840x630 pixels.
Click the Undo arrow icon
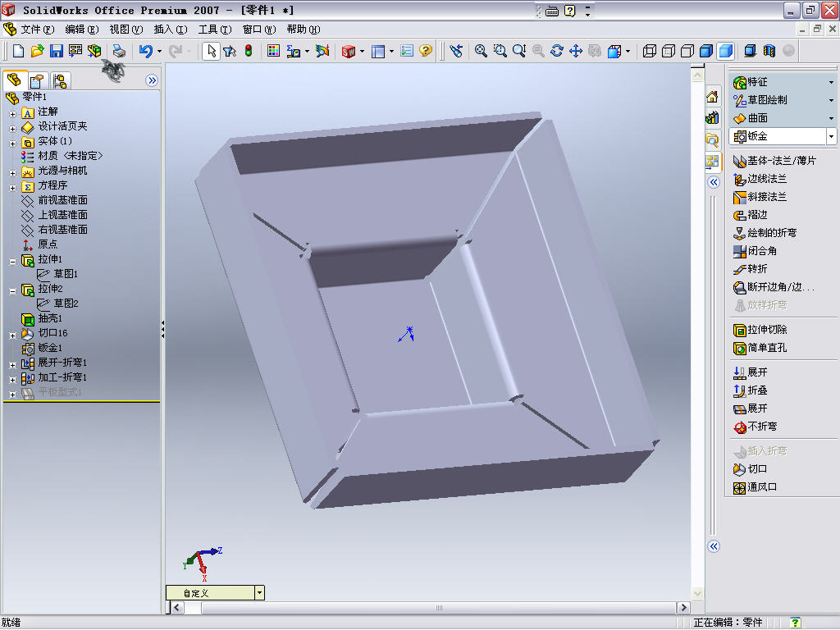[146, 51]
